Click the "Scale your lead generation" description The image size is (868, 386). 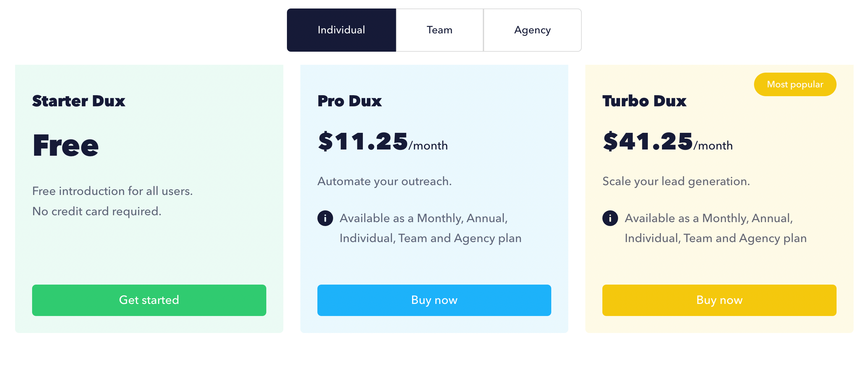pyautogui.click(x=676, y=181)
